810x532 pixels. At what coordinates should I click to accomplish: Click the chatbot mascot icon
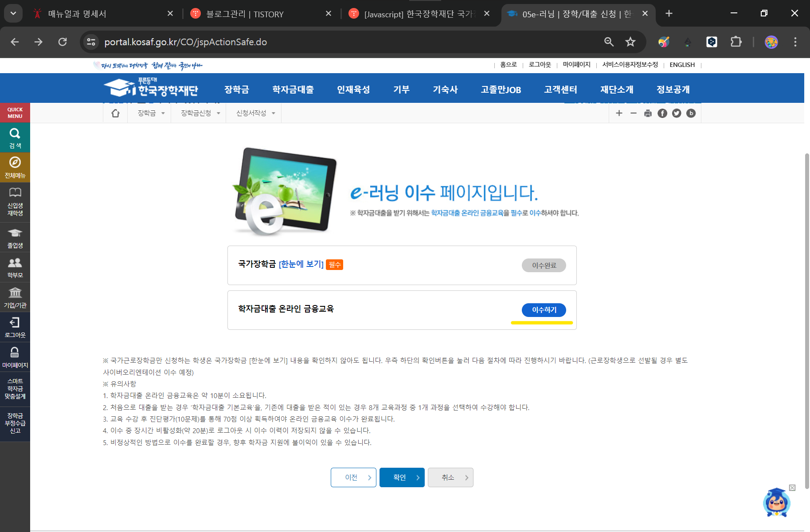coord(776,503)
